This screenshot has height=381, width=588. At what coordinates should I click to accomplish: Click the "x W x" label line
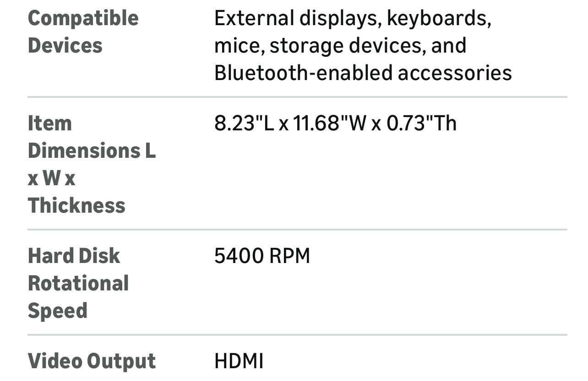pyautogui.click(x=51, y=178)
